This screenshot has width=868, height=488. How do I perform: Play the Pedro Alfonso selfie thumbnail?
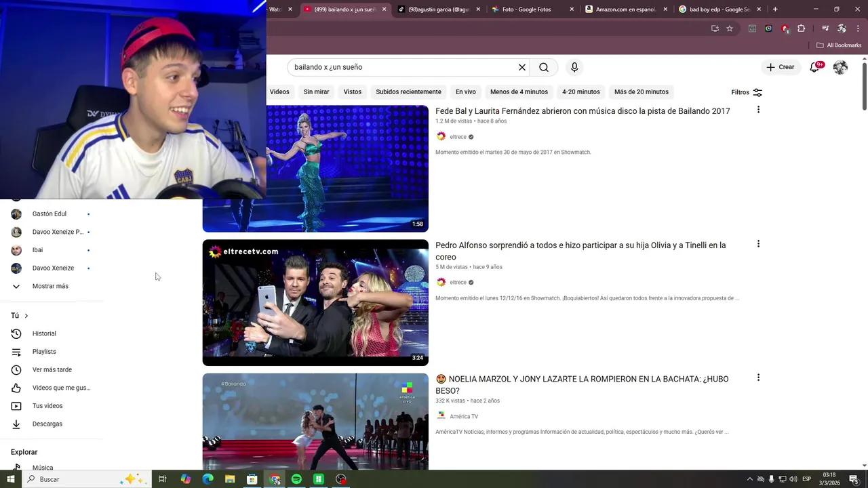point(315,302)
